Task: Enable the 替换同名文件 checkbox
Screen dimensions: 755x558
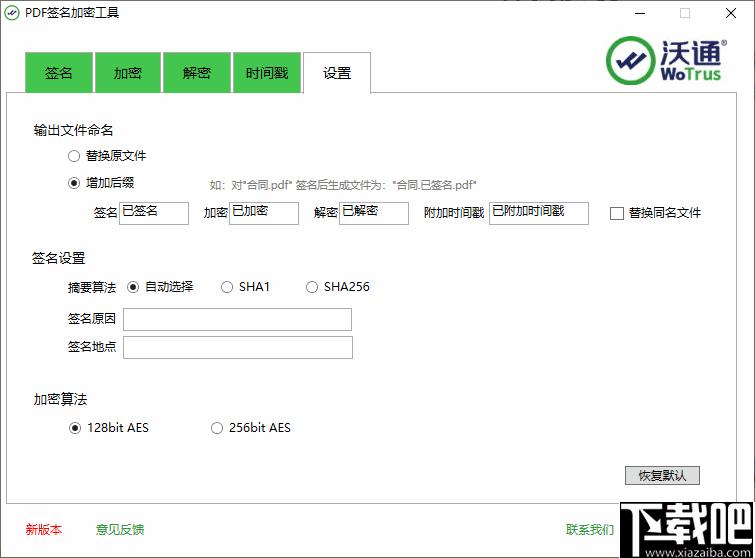Action: (x=617, y=213)
